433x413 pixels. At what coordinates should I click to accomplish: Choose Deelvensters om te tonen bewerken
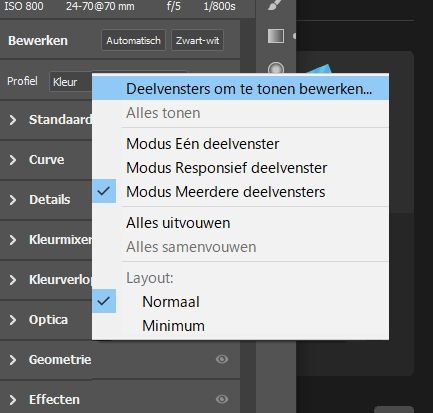pos(240,88)
